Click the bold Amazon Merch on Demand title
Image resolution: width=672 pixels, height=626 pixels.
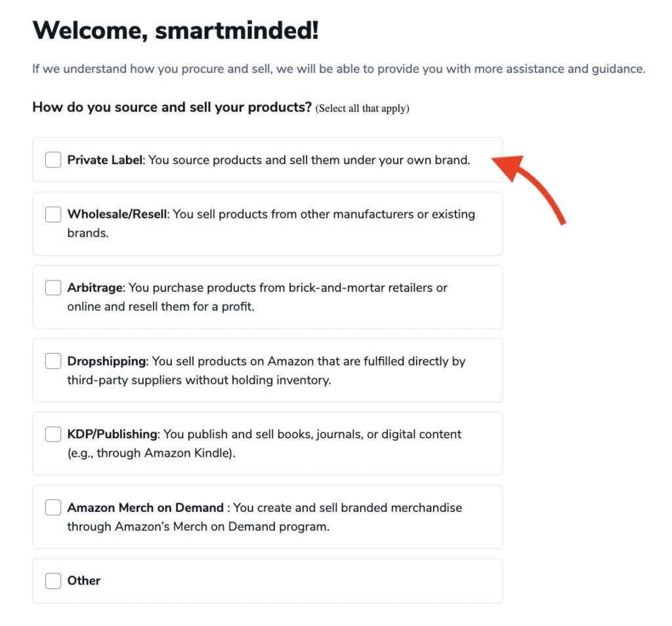point(145,507)
